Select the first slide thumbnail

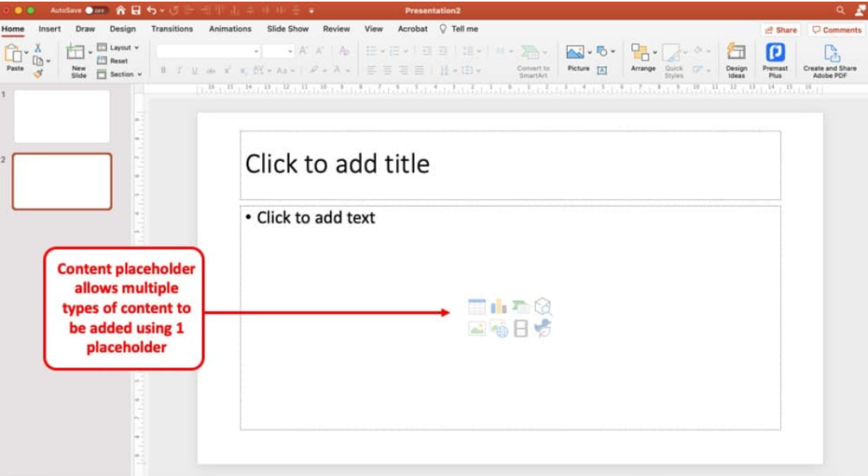tap(62, 116)
